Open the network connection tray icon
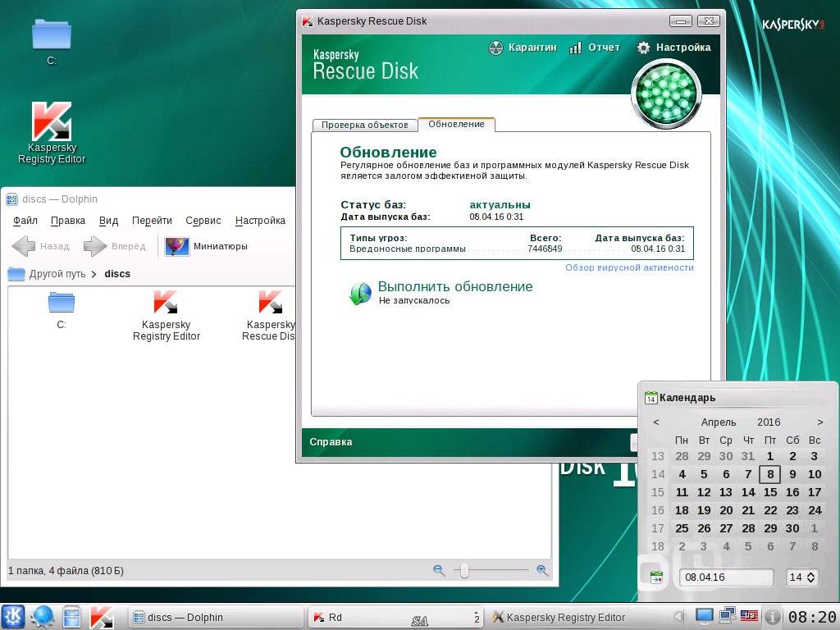840x630 pixels. click(x=728, y=616)
